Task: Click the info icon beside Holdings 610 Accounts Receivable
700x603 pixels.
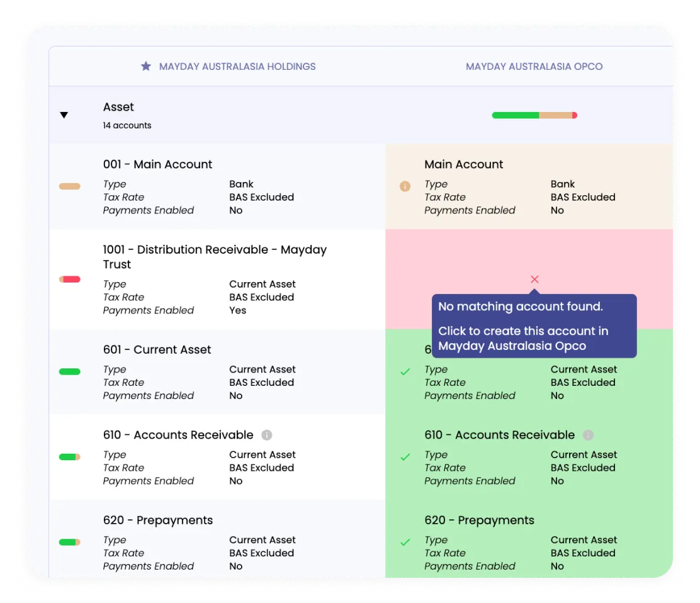Action: click(266, 435)
